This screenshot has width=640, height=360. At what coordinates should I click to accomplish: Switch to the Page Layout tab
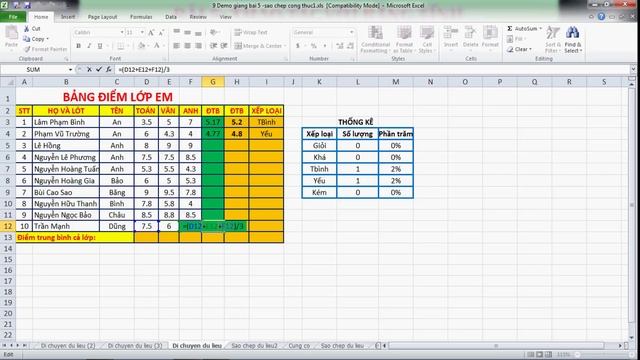(102, 17)
